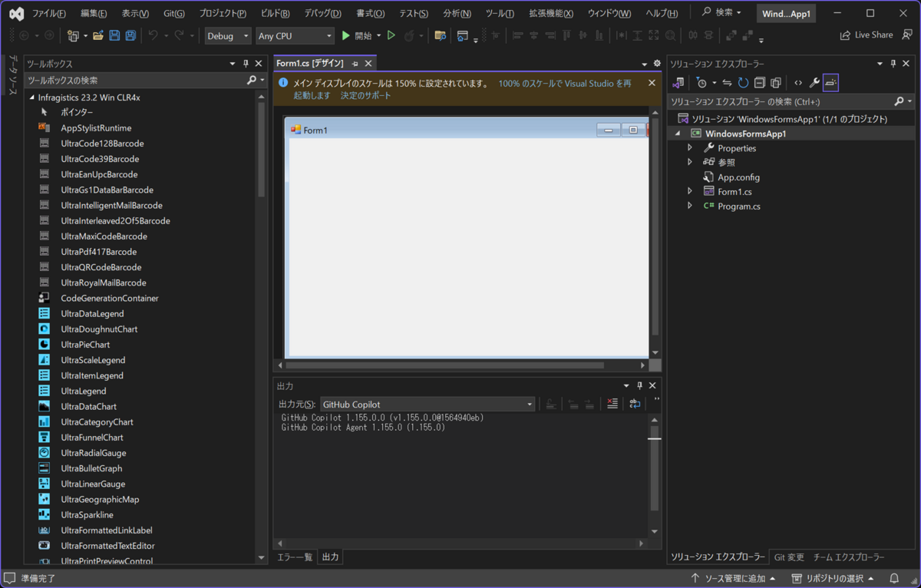
Task: Click the Switch Views icon in Solution Explorer
Action: click(678, 83)
